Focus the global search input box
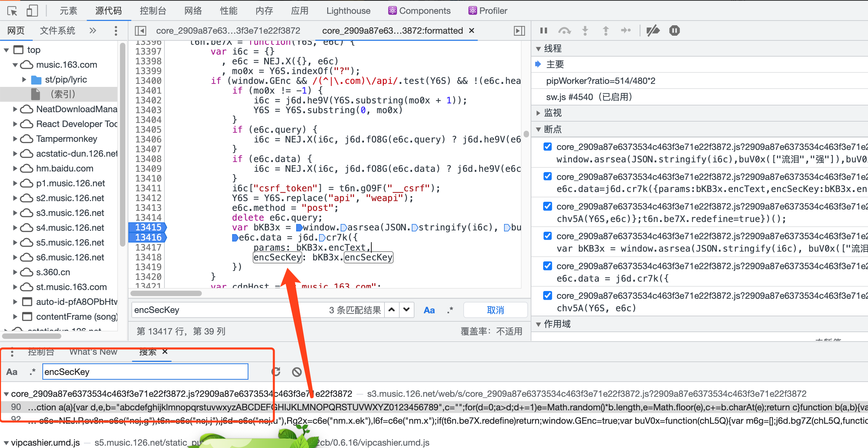Image resolution: width=868 pixels, height=448 pixels. pos(145,372)
